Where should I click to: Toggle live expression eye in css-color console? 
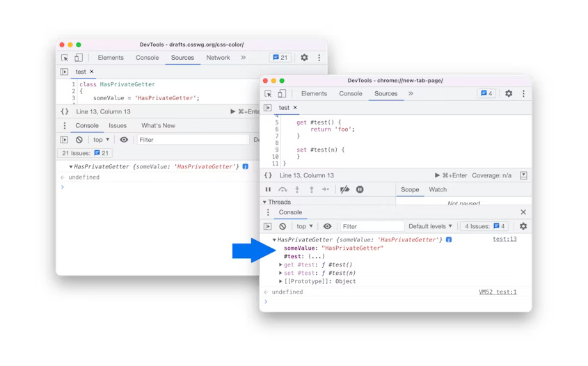[124, 140]
